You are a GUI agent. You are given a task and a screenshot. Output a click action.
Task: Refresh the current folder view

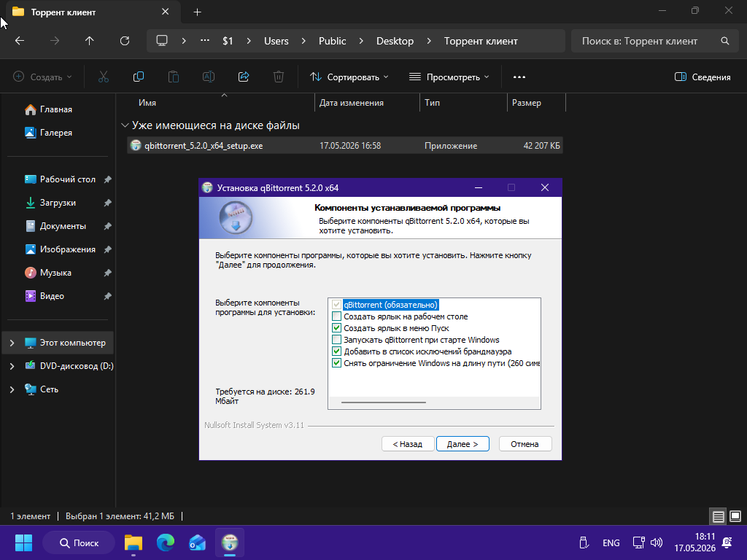click(x=125, y=41)
